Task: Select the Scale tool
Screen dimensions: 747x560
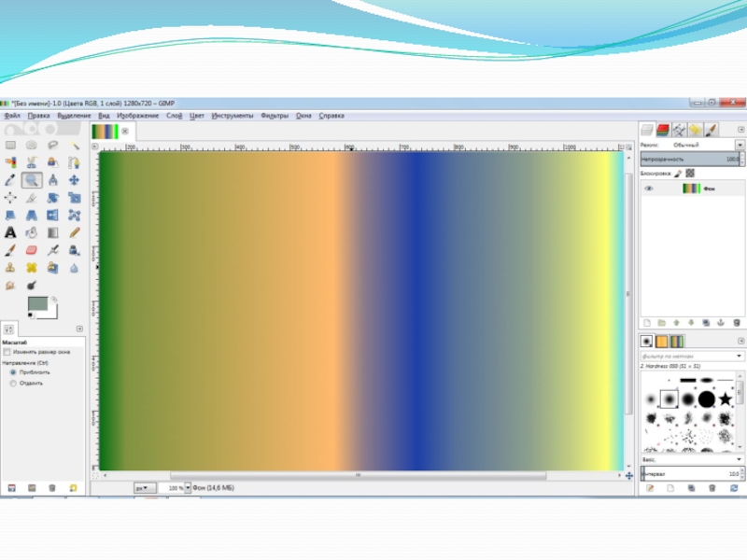Action: 74,198
